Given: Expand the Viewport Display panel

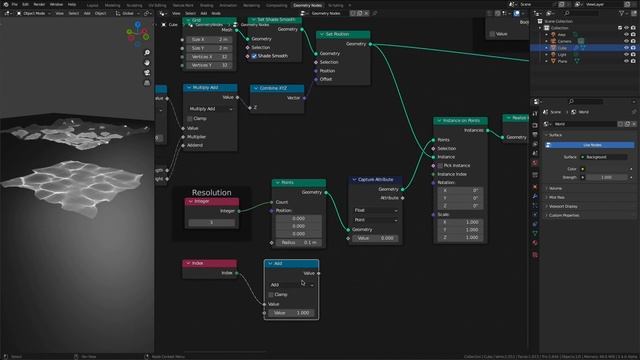Looking at the screenshot, I should click(x=589, y=207).
